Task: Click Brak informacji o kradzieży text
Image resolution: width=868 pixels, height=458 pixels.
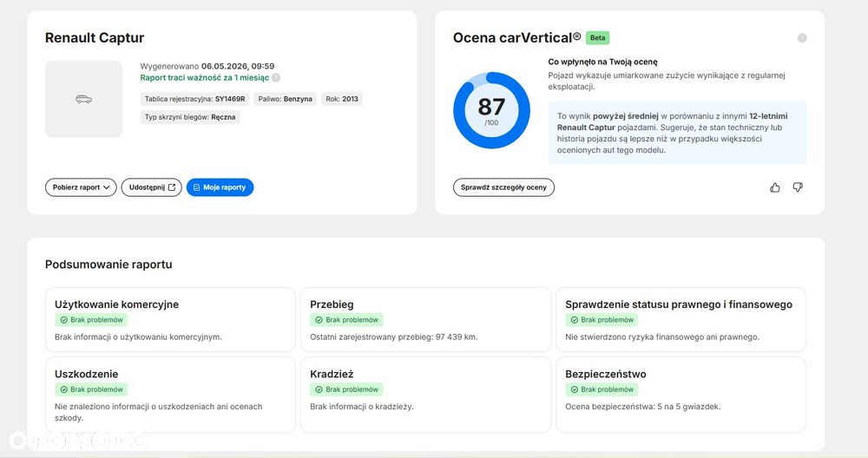Action: pos(361,407)
